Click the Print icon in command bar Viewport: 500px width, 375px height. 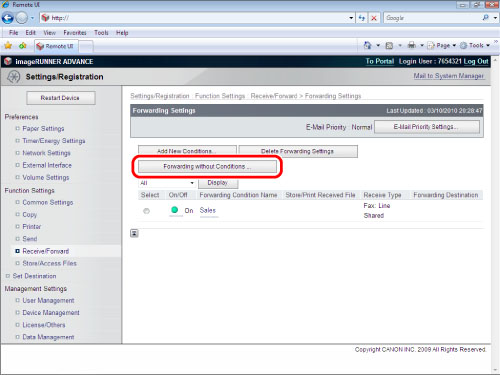[412, 45]
